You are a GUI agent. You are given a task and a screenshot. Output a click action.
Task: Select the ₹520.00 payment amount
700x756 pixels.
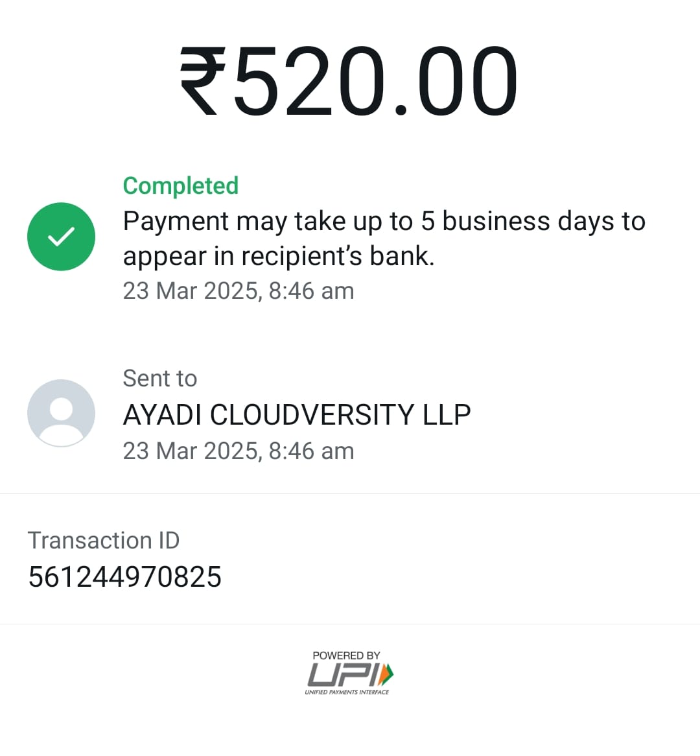click(x=349, y=80)
